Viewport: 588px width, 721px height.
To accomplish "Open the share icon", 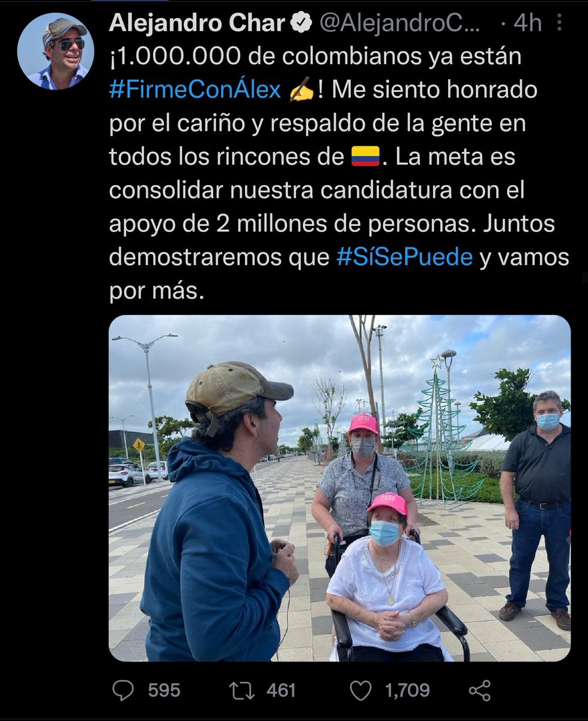I will 479,691.
